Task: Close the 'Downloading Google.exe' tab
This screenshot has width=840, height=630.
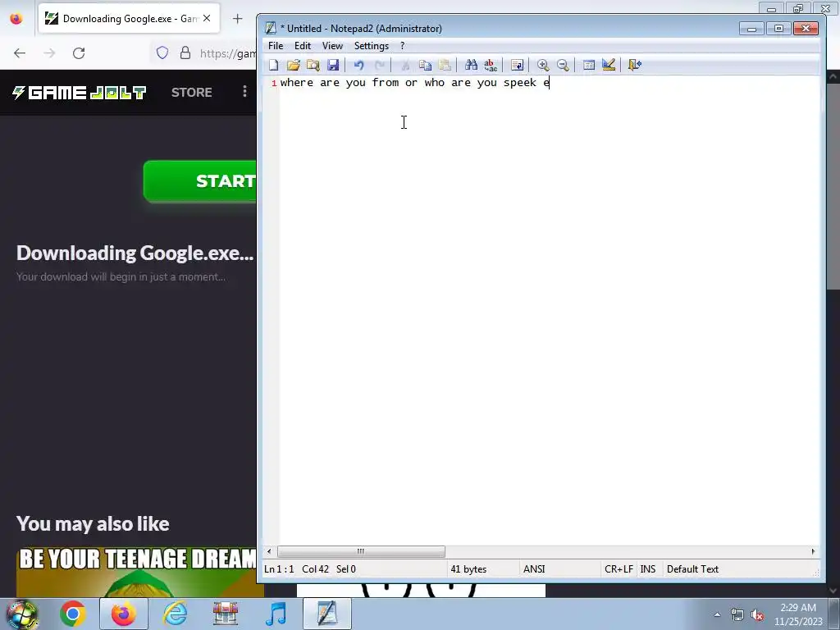Action: pos(207,18)
